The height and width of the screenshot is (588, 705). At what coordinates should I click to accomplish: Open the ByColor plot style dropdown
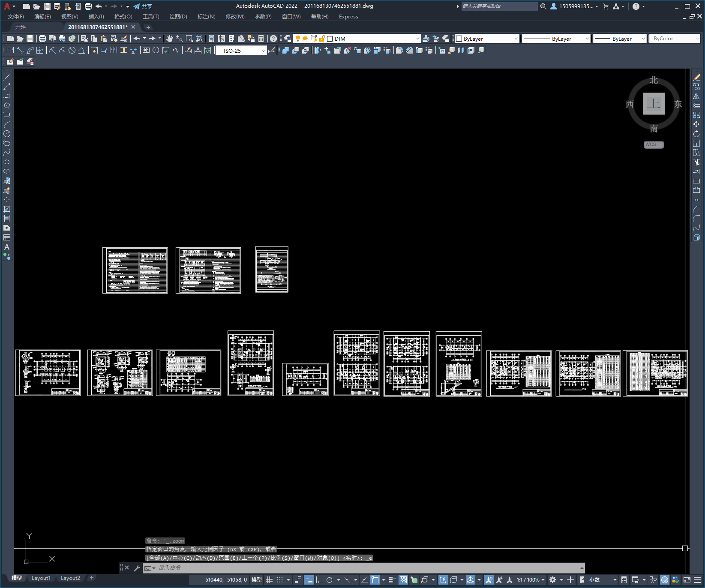pos(697,39)
